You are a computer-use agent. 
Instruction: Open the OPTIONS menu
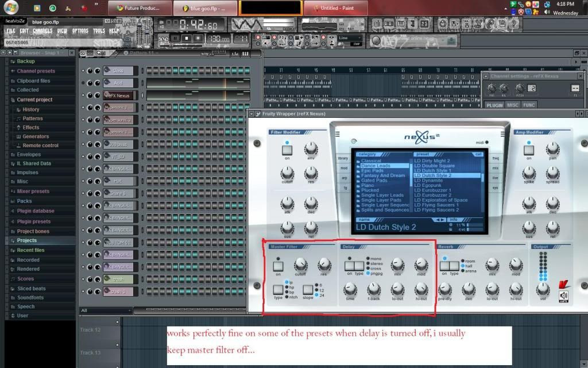click(x=80, y=31)
